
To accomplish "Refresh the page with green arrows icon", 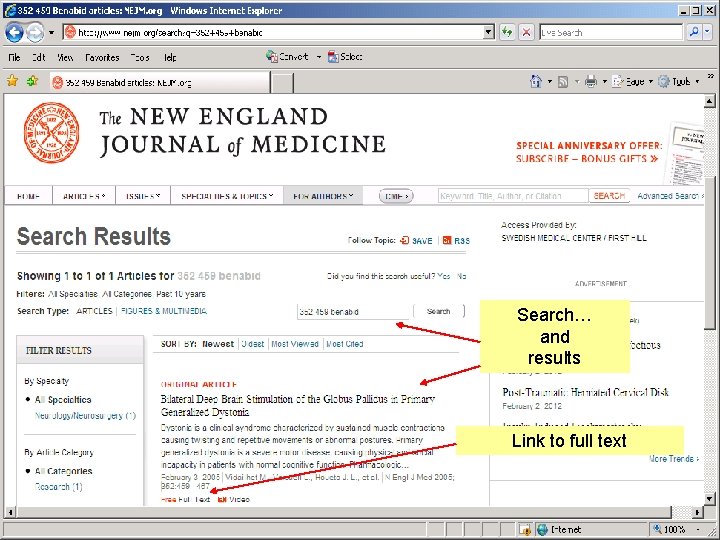I will (x=507, y=33).
